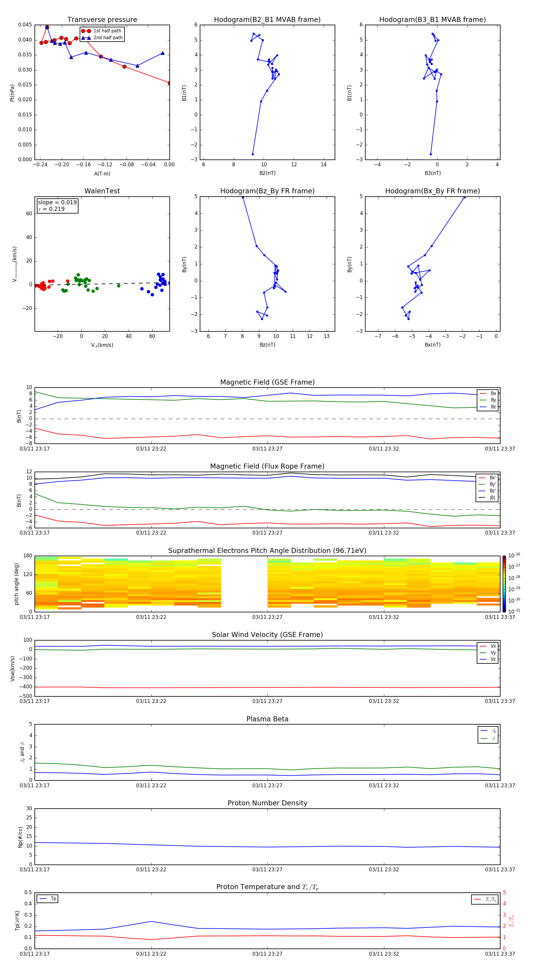Click the 'Te/Tp' red right-axis label
Image resolution: width=535 pixels, height=980 pixels.
coord(512,921)
